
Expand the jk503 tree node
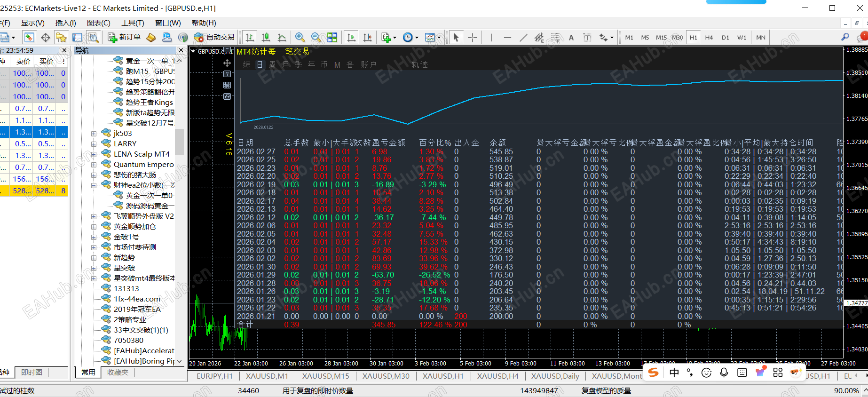[94, 134]
